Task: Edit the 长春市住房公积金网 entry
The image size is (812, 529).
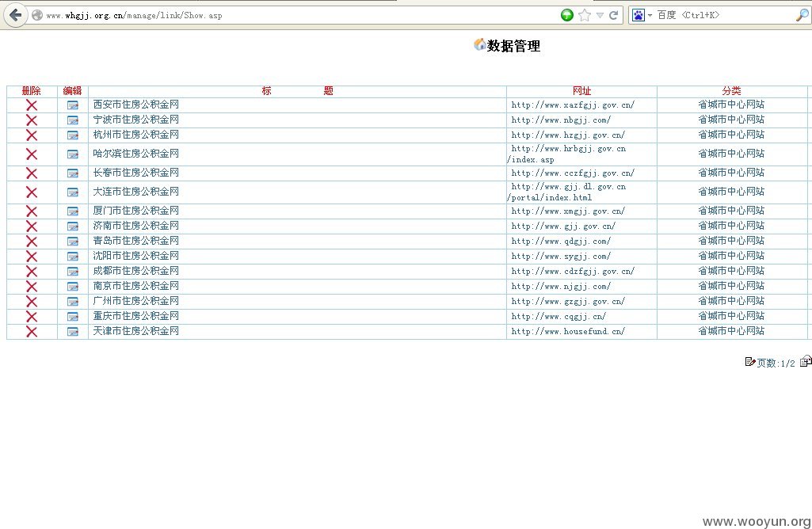Action: click(x=73, y=173)
